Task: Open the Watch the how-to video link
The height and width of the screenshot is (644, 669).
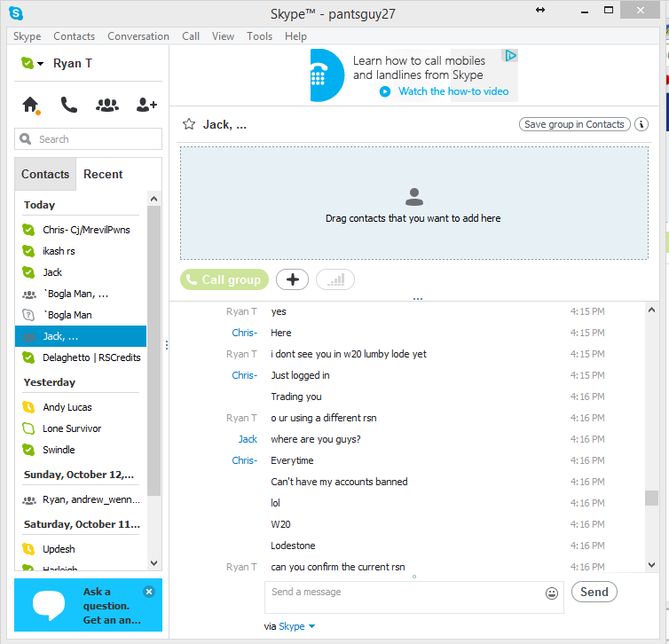Action: click(x=453, y=91)
